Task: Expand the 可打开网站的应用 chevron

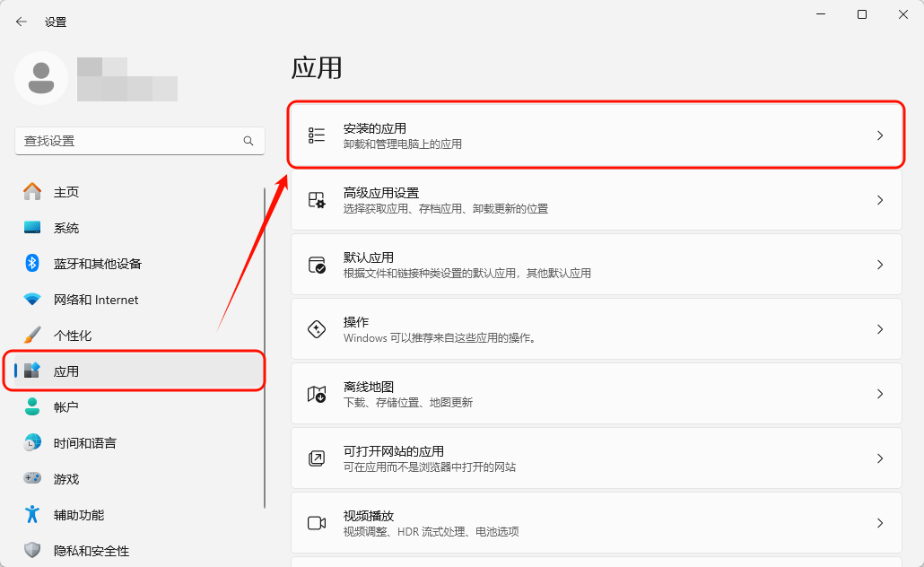Action: (880, 458)
